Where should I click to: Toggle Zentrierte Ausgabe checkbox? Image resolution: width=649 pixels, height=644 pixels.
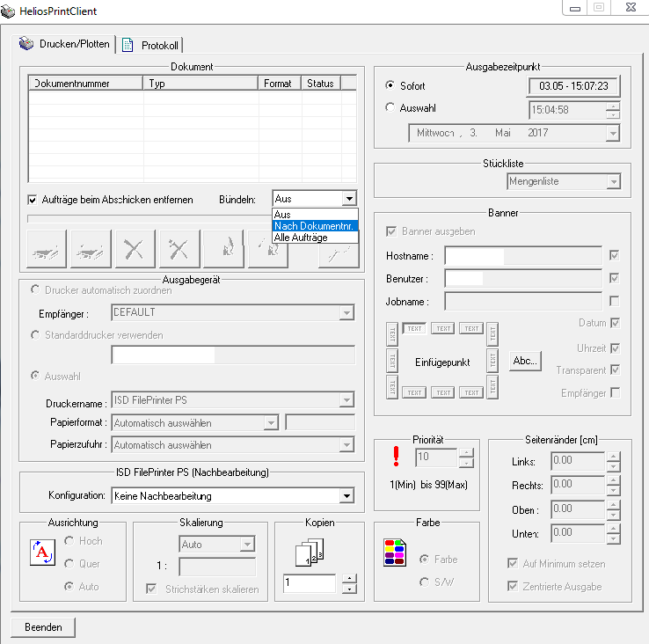513,586
